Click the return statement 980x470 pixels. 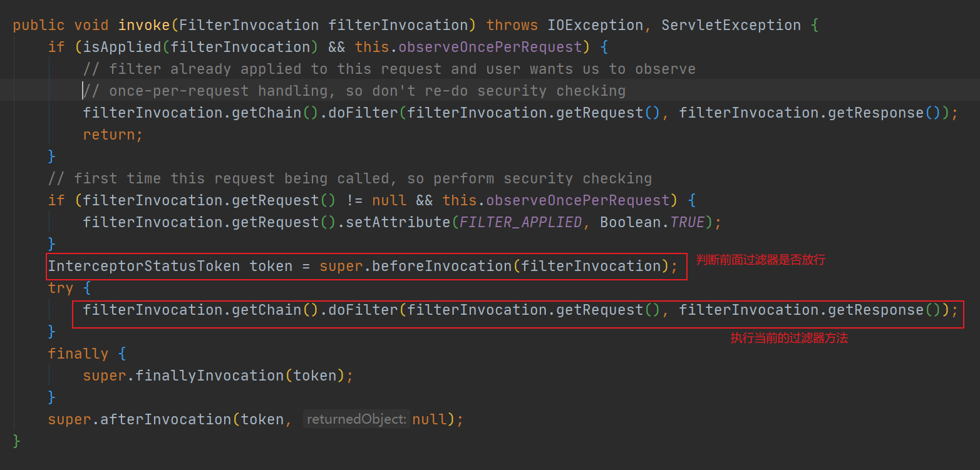coord(113,135)
